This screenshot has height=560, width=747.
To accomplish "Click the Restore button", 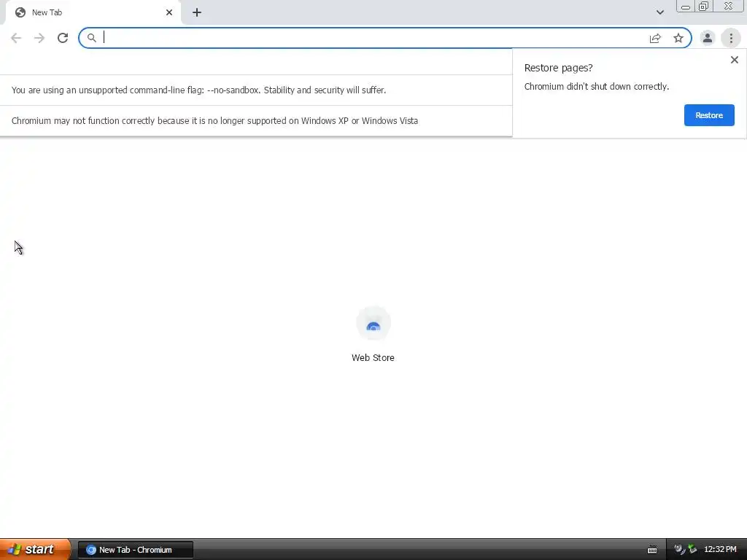I will click(x=709, y=115).
